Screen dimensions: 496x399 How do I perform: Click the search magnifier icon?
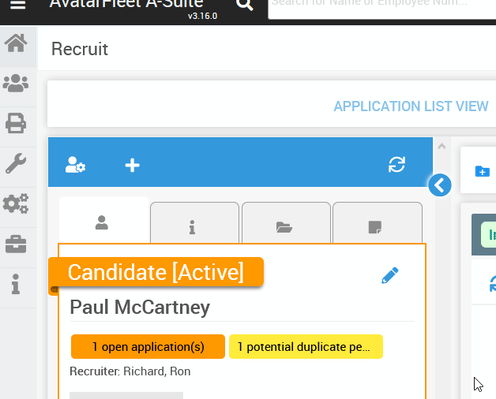pyautogui.click(x=244, y=5)
